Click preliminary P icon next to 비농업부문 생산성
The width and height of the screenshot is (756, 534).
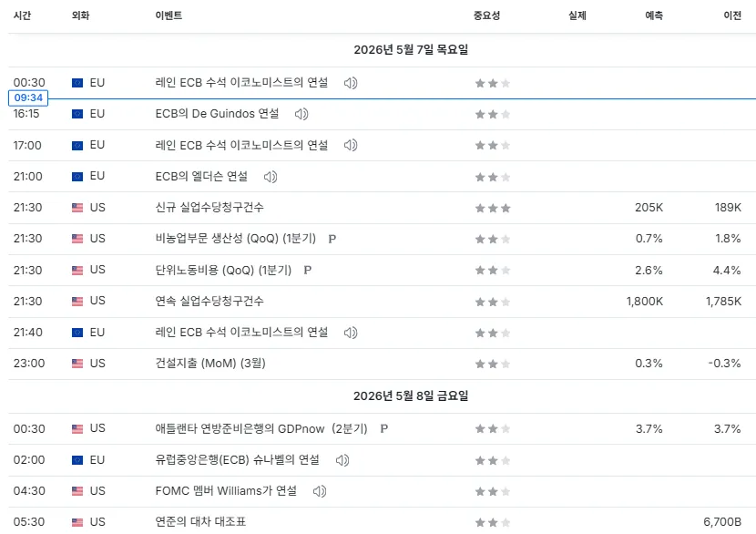(332, 239)
